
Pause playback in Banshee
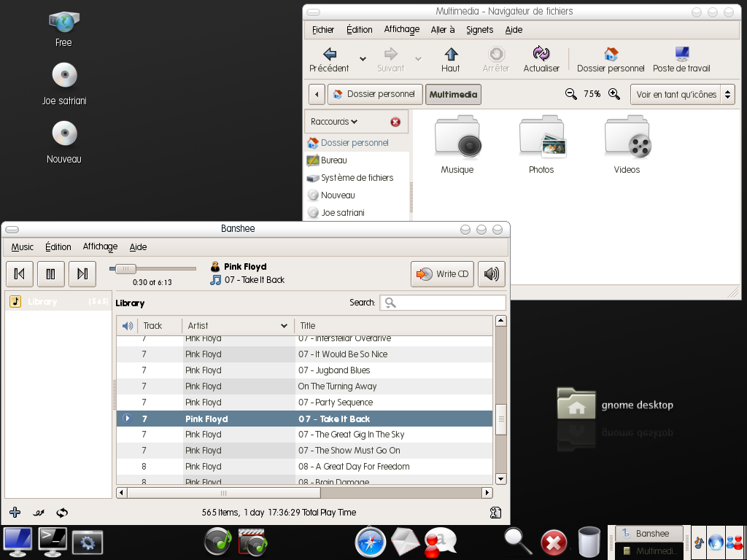51,274
